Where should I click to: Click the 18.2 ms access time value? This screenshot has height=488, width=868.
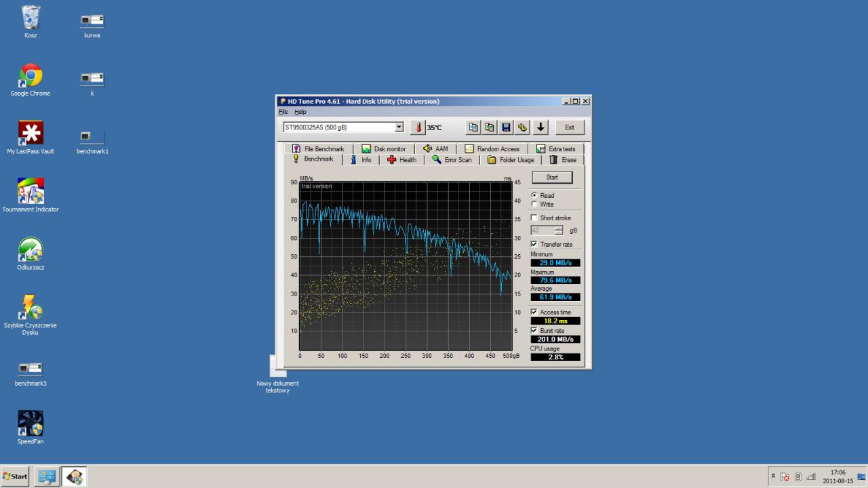[x=555, y=321]
